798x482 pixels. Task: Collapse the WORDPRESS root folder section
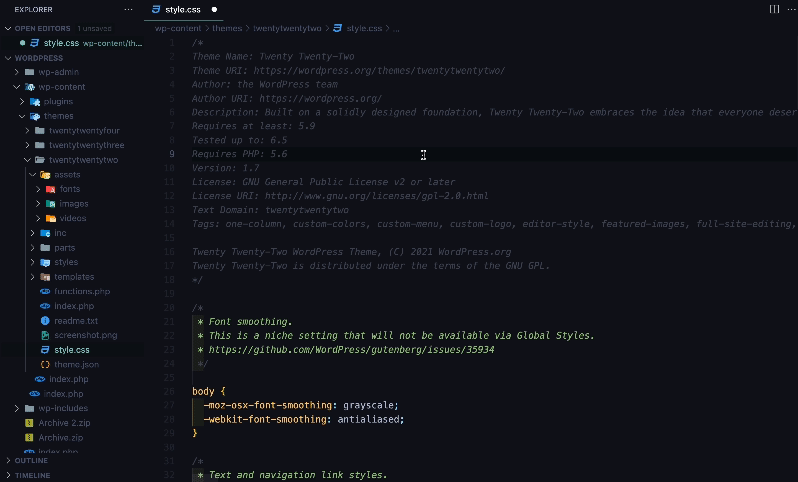tap(8, 58)
